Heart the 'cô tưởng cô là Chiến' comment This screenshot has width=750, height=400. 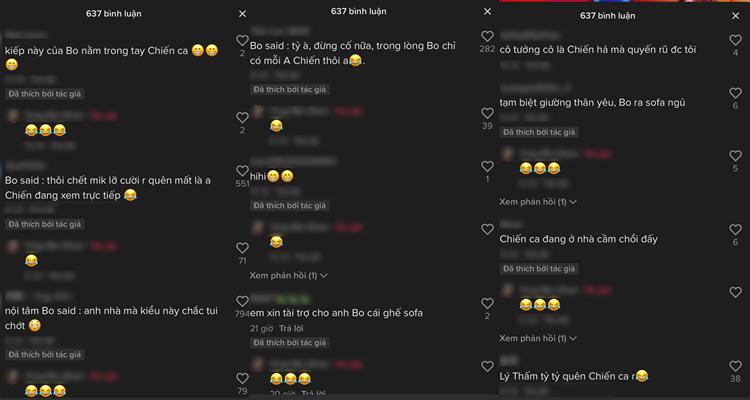[736, 40]
